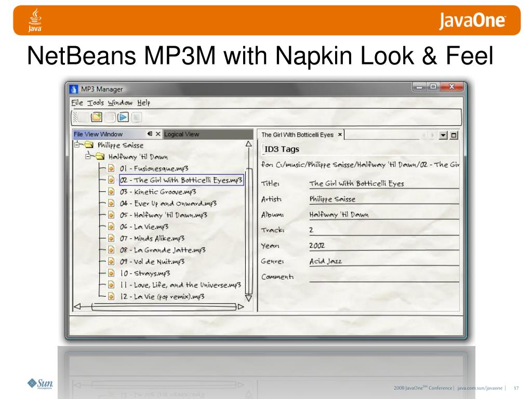Screen dimensions: 532x399
Task: Select 09 - Vol de Nuit.mp3
Action: (152, 261)
